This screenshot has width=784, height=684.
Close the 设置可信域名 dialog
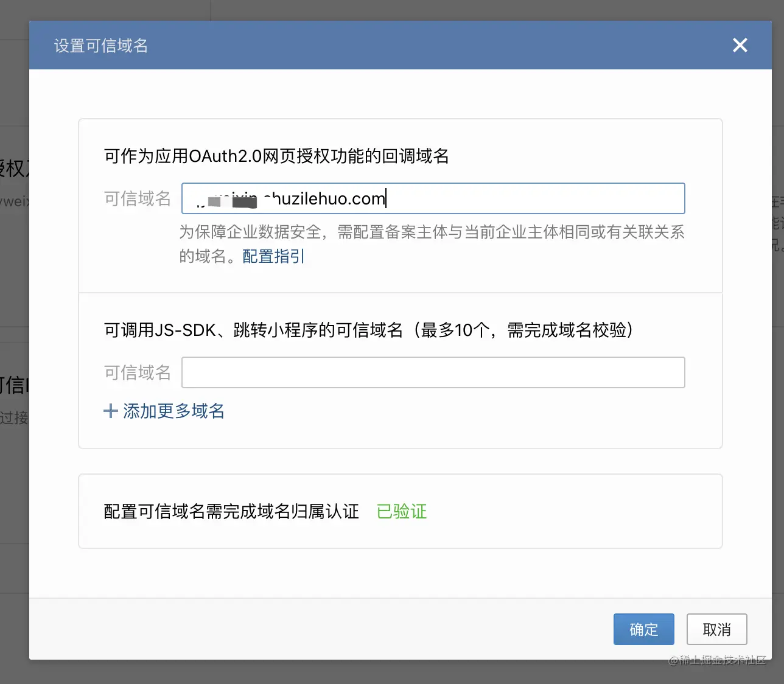(740, 45)
